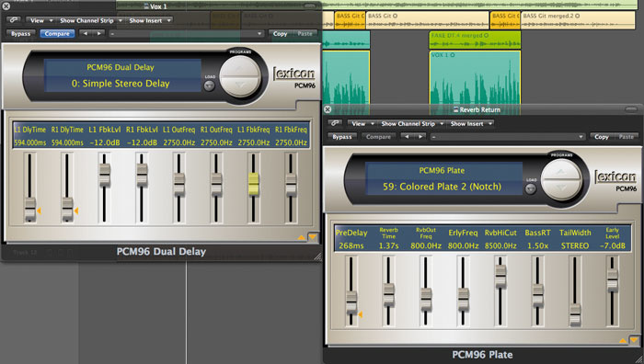The image size is (644, 364).
Task: Click Paste button in Reverb Return window
Action: pyautogui.click(x=627, y=137)
